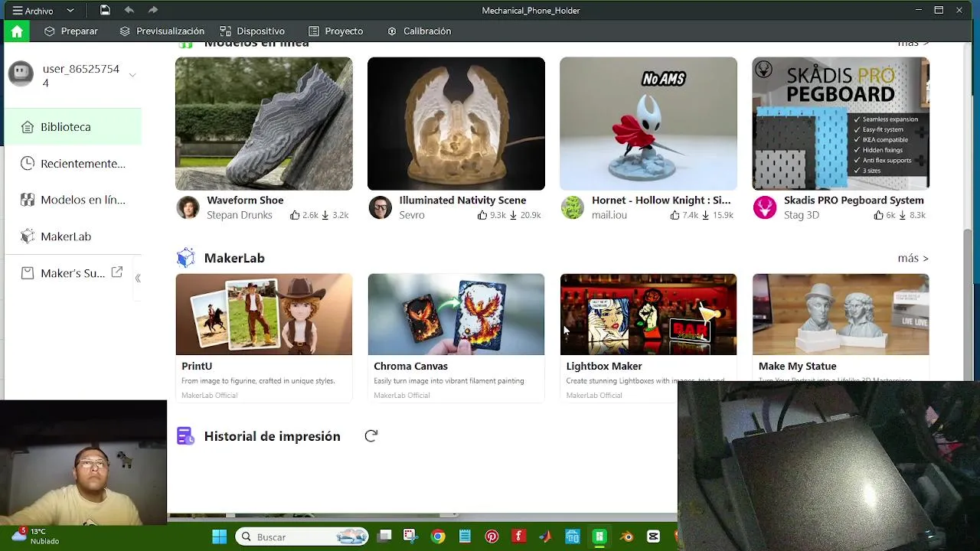The image size is (980, 551).
Task: Click the Stepan Drunks author name
Action: pyautogui.click(x=240, y=215)
